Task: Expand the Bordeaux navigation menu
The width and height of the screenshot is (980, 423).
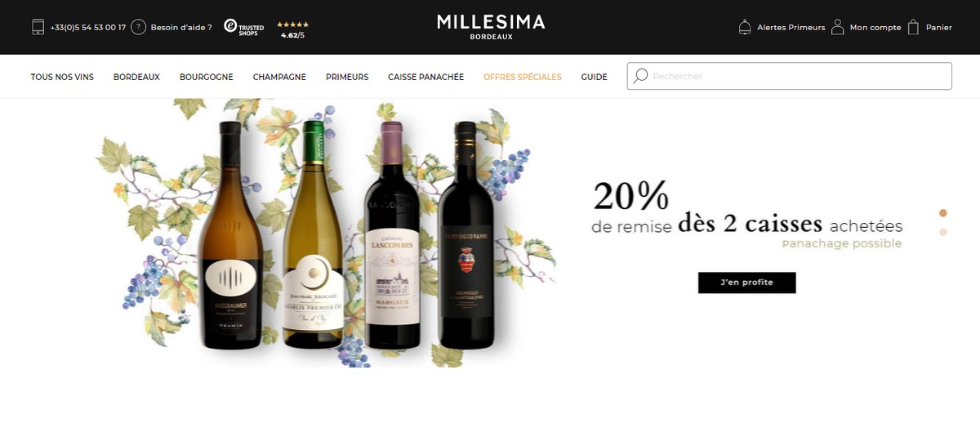Action: coord(136,77)
